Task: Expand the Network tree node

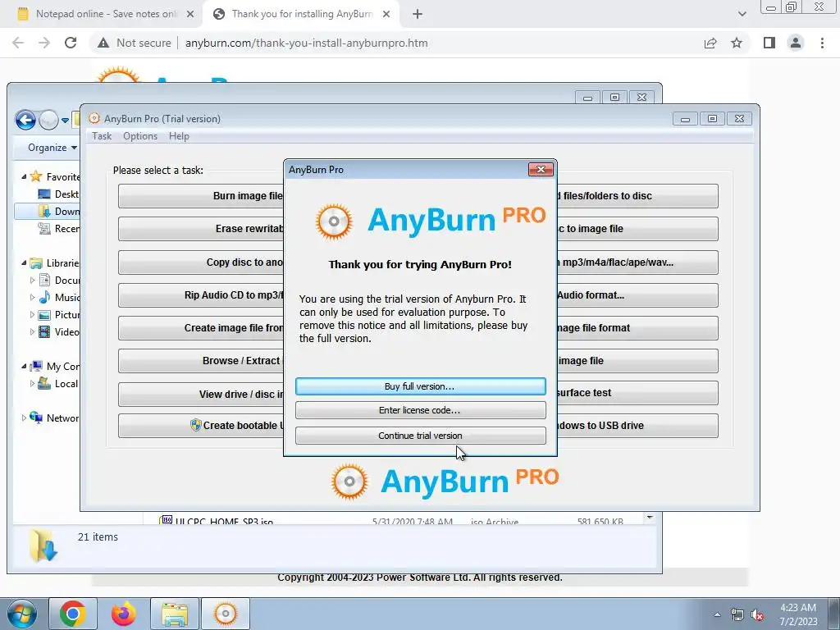Action: (x=24, y=418)
